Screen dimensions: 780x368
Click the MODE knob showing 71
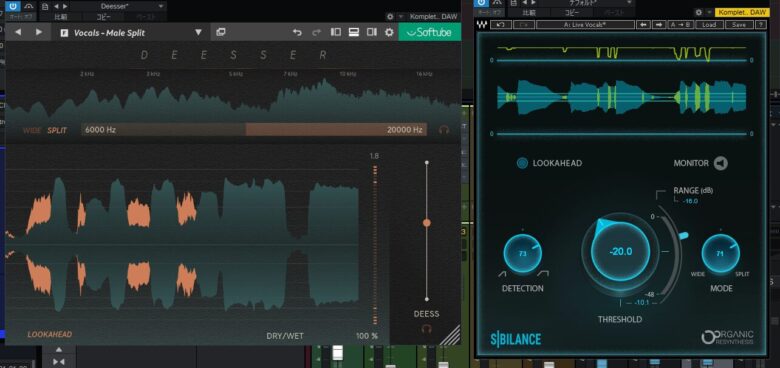point(720,253)
